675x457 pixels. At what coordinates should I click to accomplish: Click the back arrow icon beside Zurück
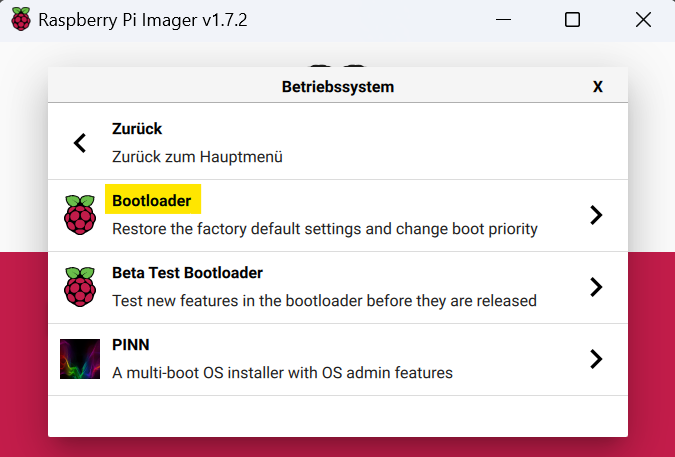tap(80, 143)
